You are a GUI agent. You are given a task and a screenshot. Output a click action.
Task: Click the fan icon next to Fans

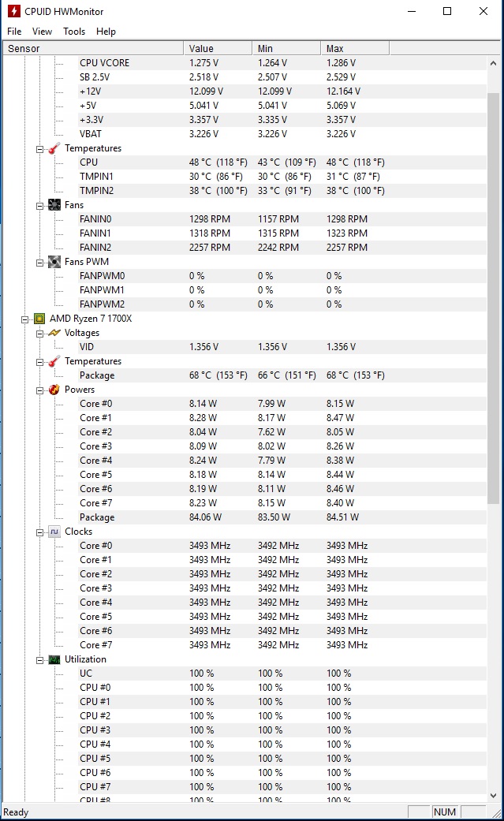[x=54, y=205]
